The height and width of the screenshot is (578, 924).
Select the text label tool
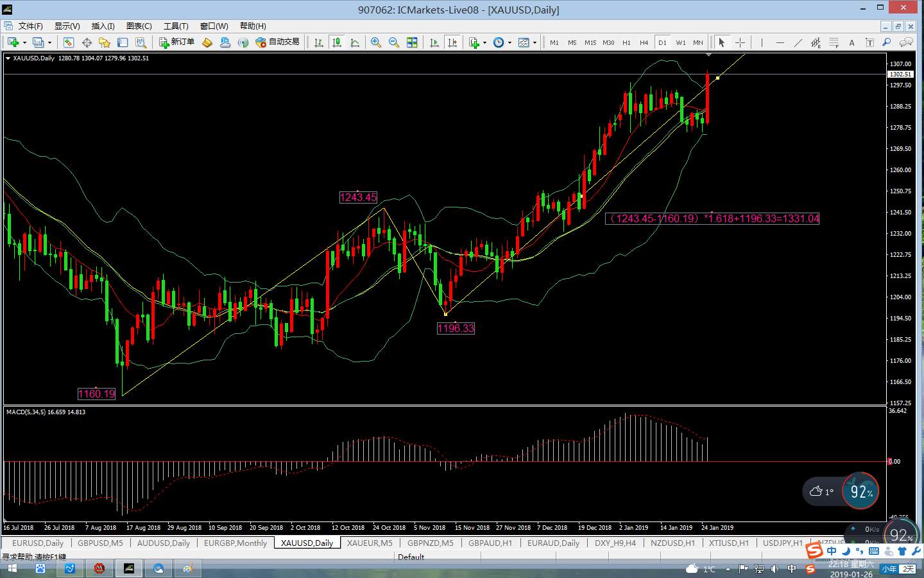coord(869,42)
